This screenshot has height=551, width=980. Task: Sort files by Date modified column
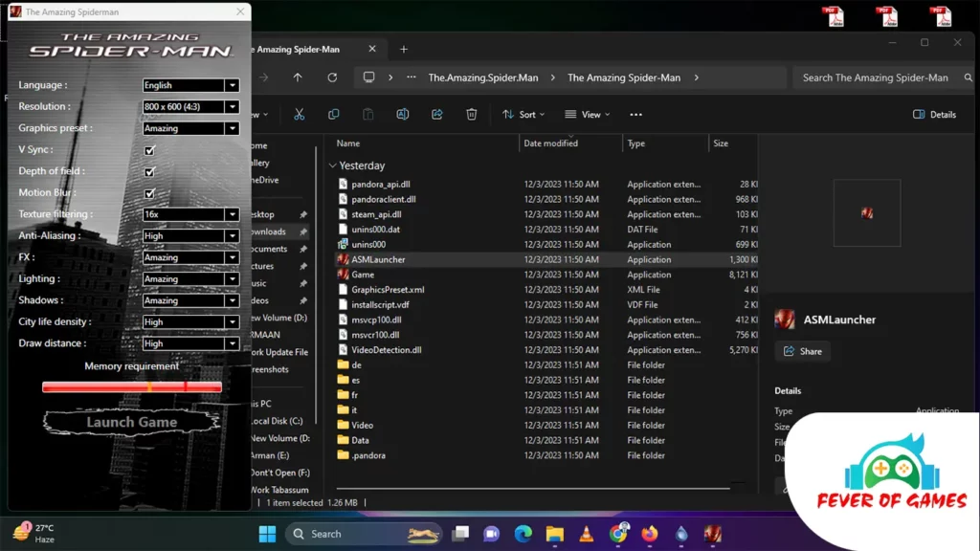550,143
